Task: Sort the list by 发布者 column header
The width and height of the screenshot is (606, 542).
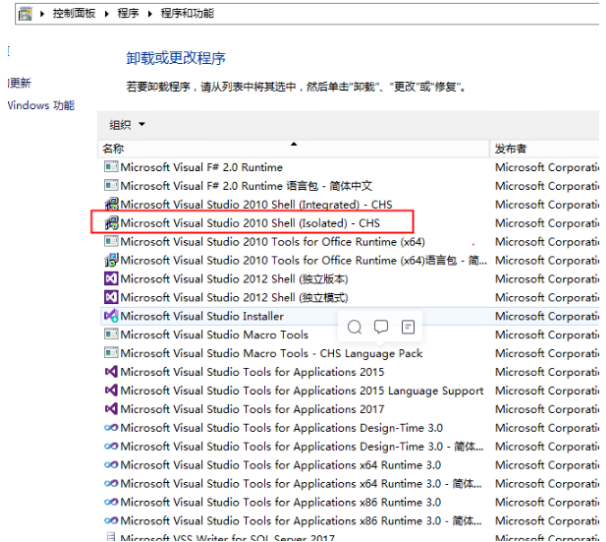Action: pyautogui.click(x=511, y=149)
